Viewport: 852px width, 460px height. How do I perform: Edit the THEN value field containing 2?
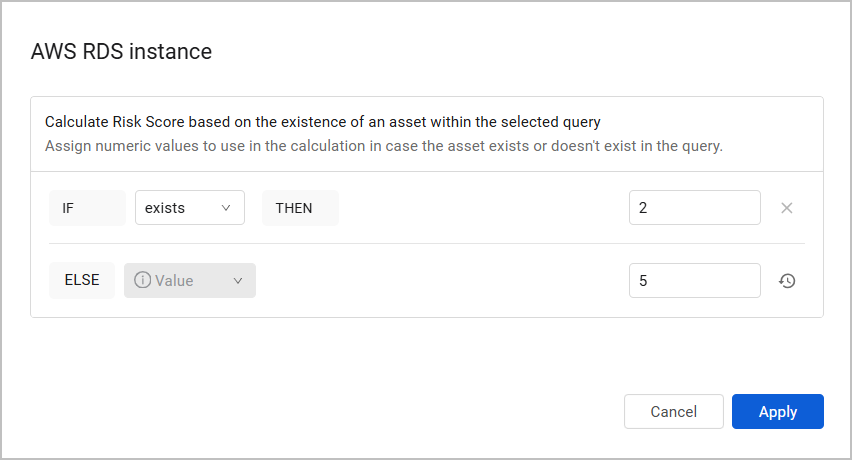694,207
